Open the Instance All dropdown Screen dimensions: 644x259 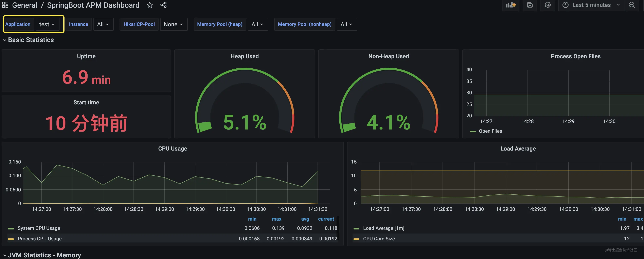coord(103,24)
